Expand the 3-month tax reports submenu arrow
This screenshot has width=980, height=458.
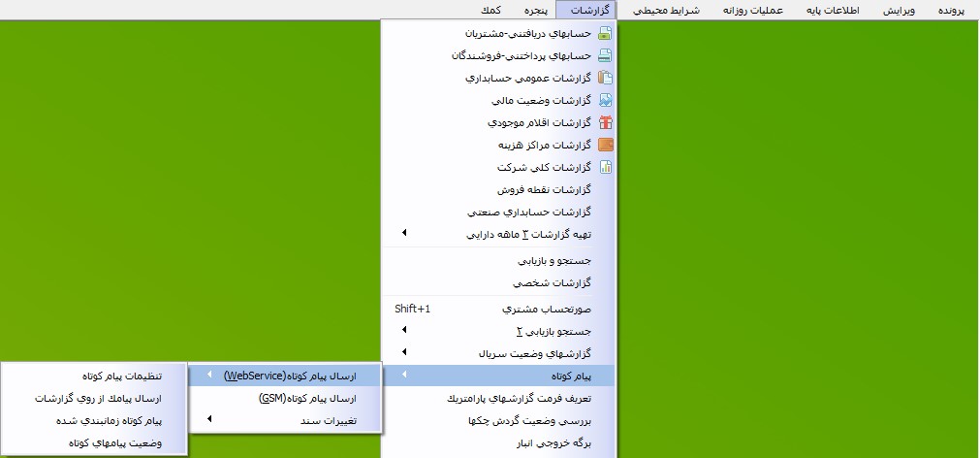coord(404,234)
